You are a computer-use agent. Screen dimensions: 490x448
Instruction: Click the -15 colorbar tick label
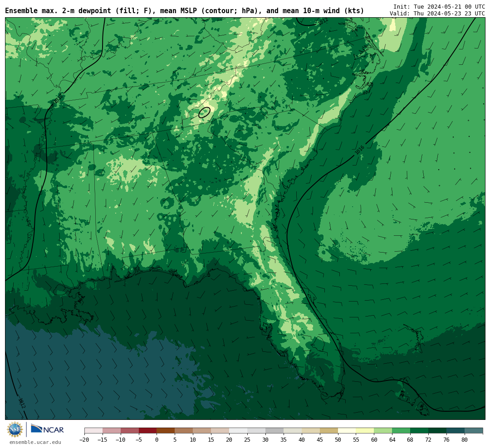pos(103,439)
